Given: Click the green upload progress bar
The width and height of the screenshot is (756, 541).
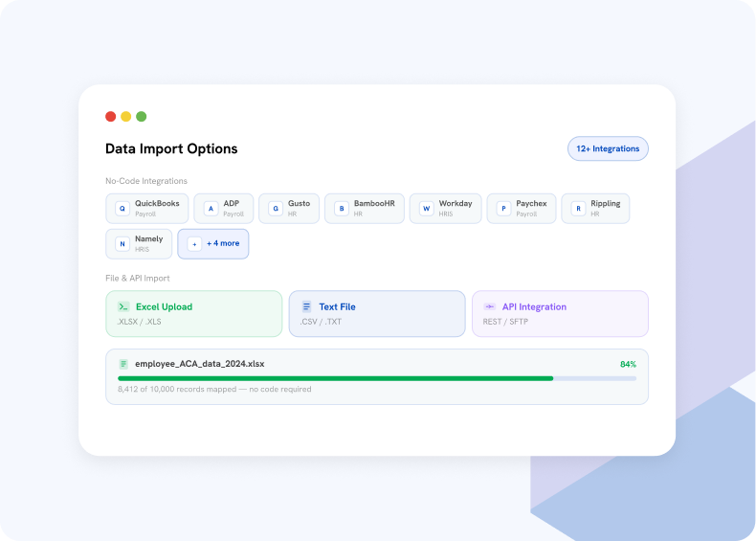Looking at the screenshot, I should (x=335, y=379).
